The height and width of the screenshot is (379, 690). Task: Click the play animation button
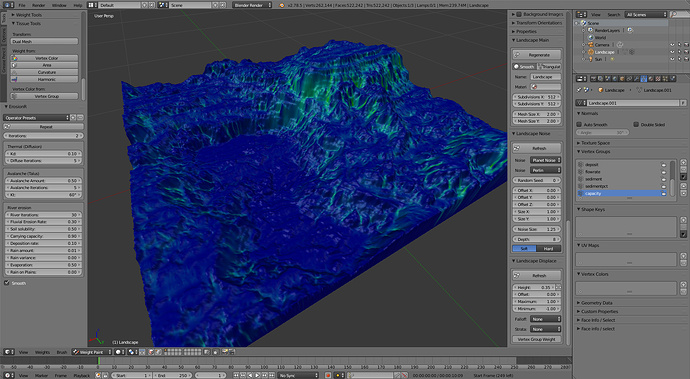[257, 375]
